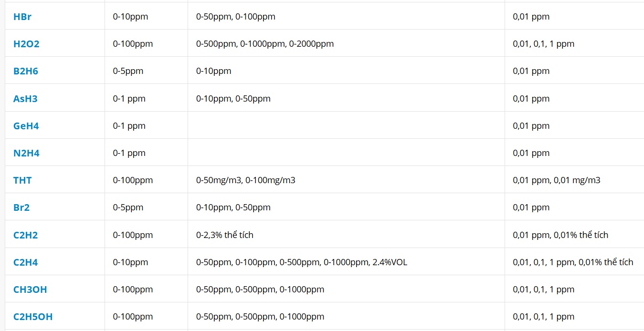
Task: Click the THT "0-50mg/m3, 0-100mg/m3" range cell
Action: pos(246,180)
